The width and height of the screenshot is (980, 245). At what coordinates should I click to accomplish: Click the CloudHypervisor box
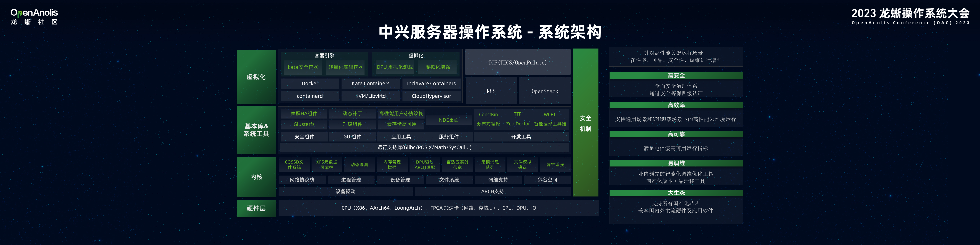[431, 96]
